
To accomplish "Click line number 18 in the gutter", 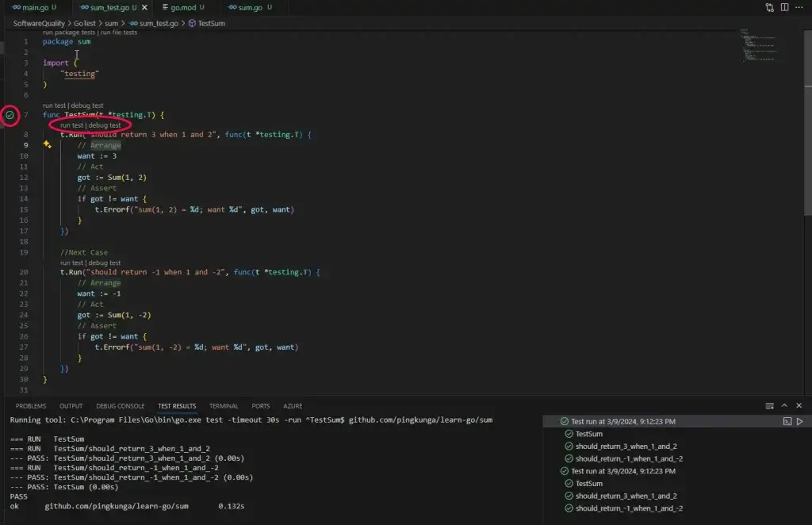I will (24, 242).
